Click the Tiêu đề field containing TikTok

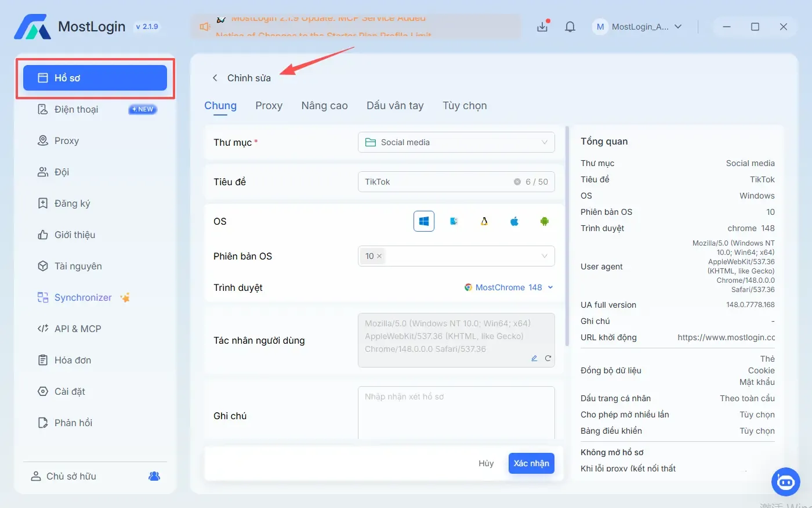coord(456,182)
